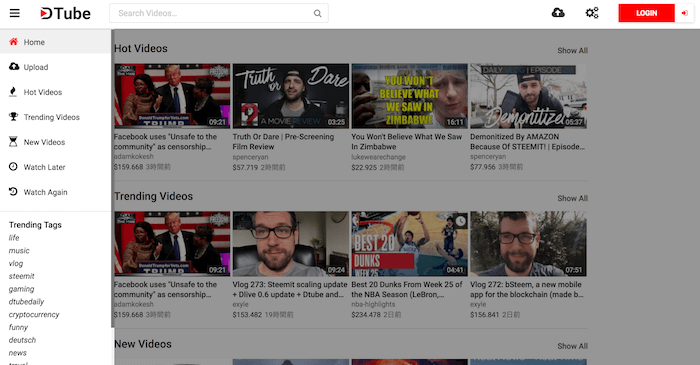
Task: Click the search magnifier icon
Action: (317, 13)
